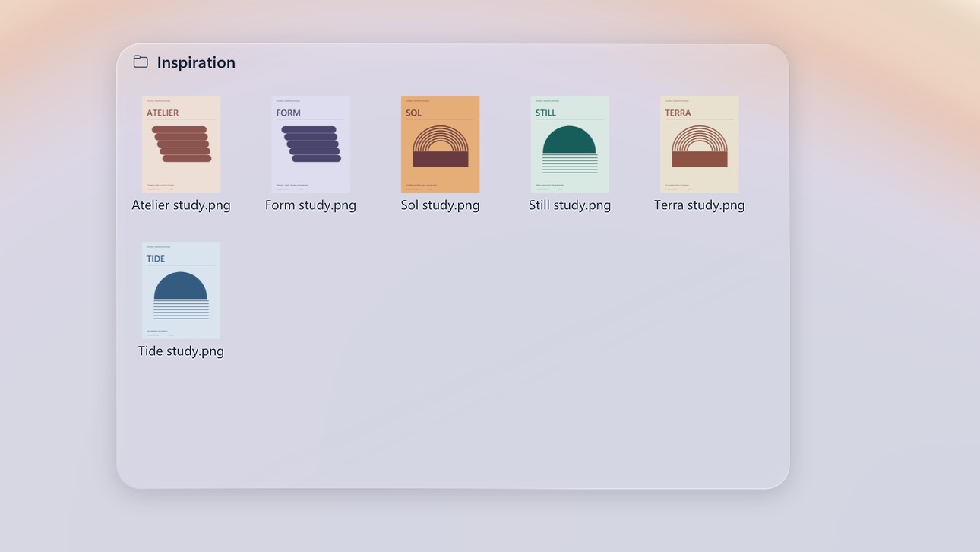
Task: Click the TIDE heading on blue poster
Action: pyautogui.click(x=156, y=259)
